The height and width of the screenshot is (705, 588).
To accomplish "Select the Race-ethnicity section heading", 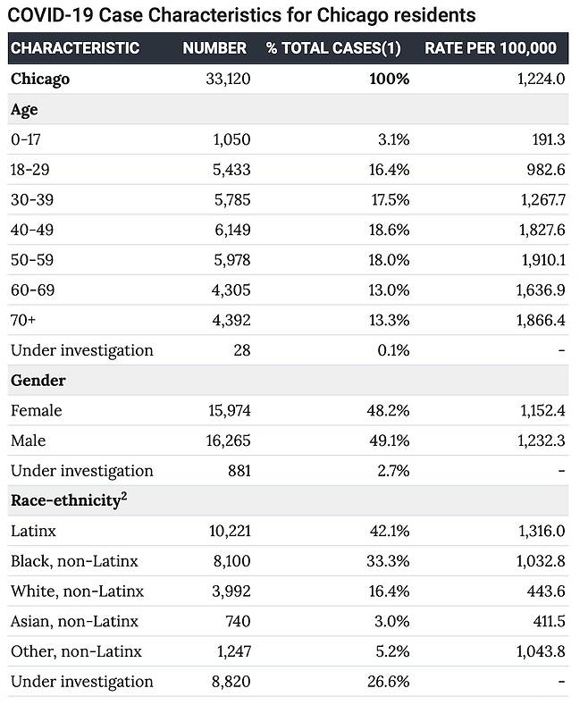I will (x=65, y=500).
